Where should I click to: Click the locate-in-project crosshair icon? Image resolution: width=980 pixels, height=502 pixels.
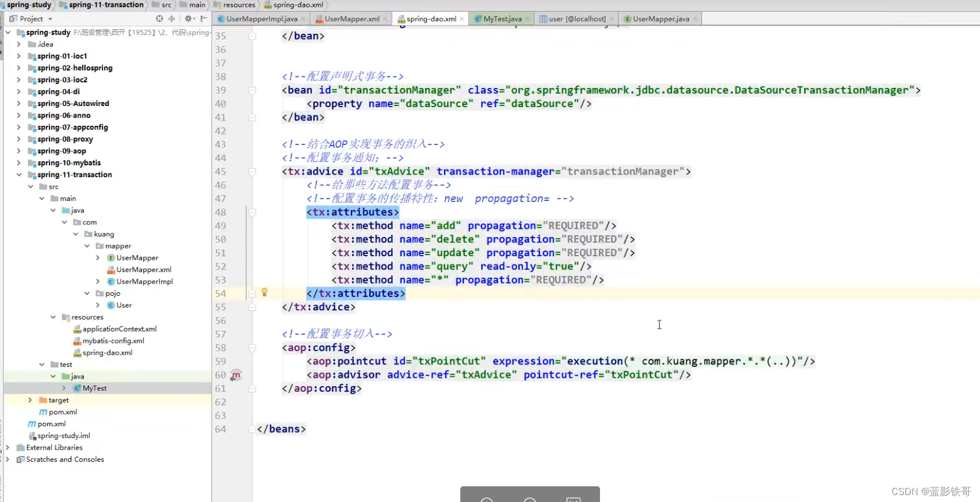pyautogui.click(x=159, y=19)
